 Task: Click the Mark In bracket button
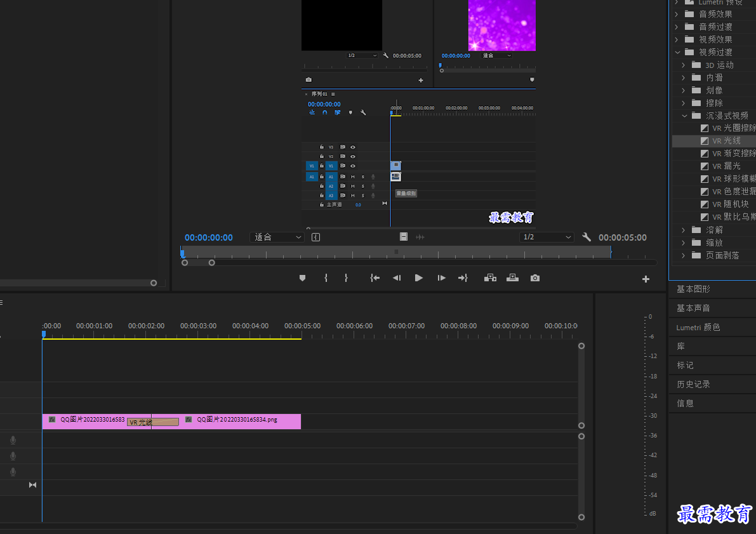(x=326, y=278)
